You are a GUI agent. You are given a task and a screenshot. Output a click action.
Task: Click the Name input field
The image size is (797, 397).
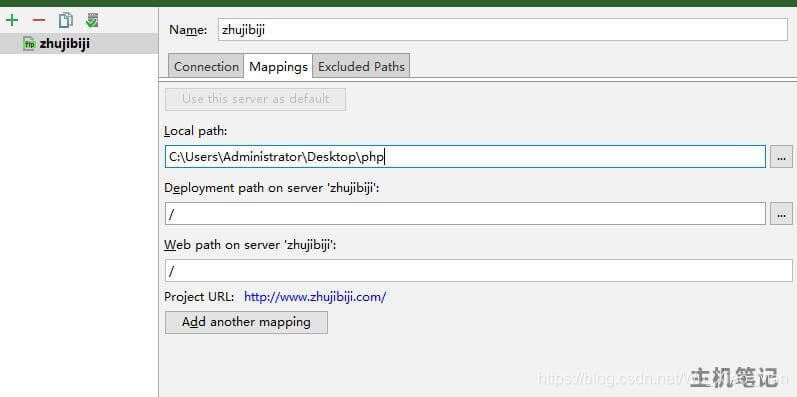coord(503,30)
